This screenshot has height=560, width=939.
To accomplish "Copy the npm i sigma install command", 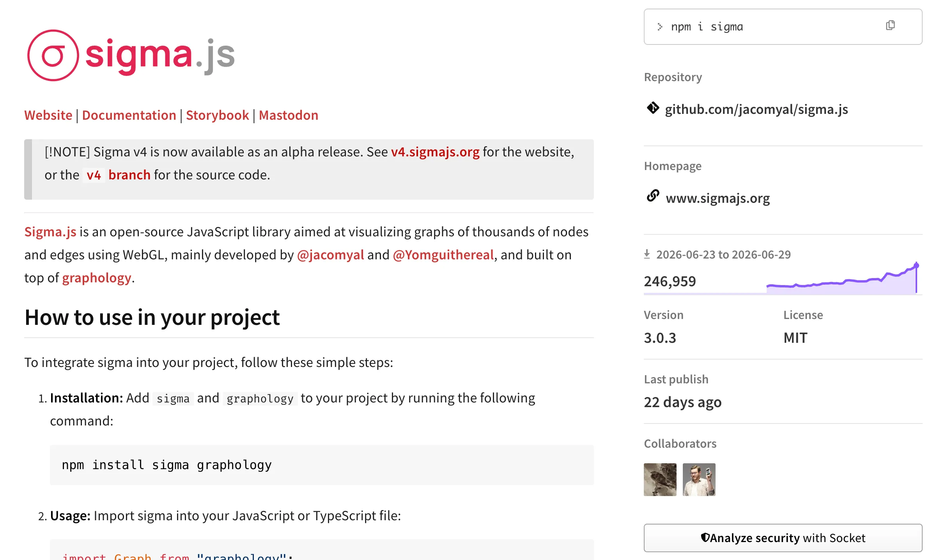I will pos(890,26).
